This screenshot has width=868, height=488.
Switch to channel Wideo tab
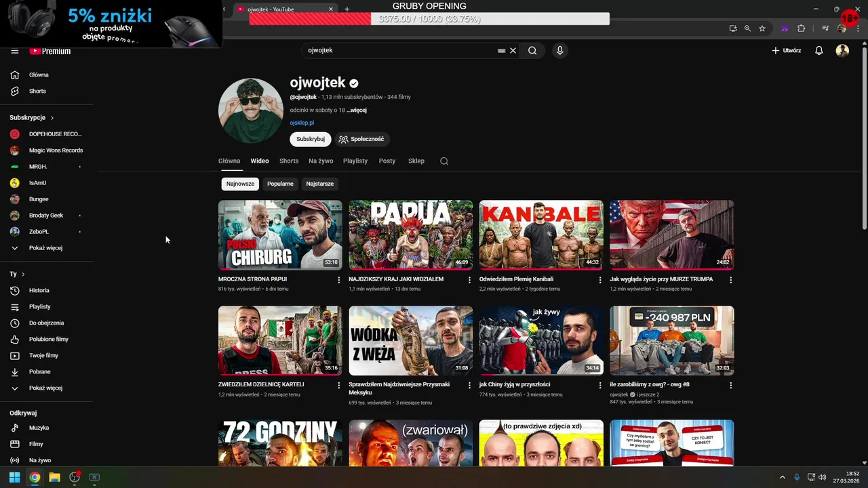point(260,161)
